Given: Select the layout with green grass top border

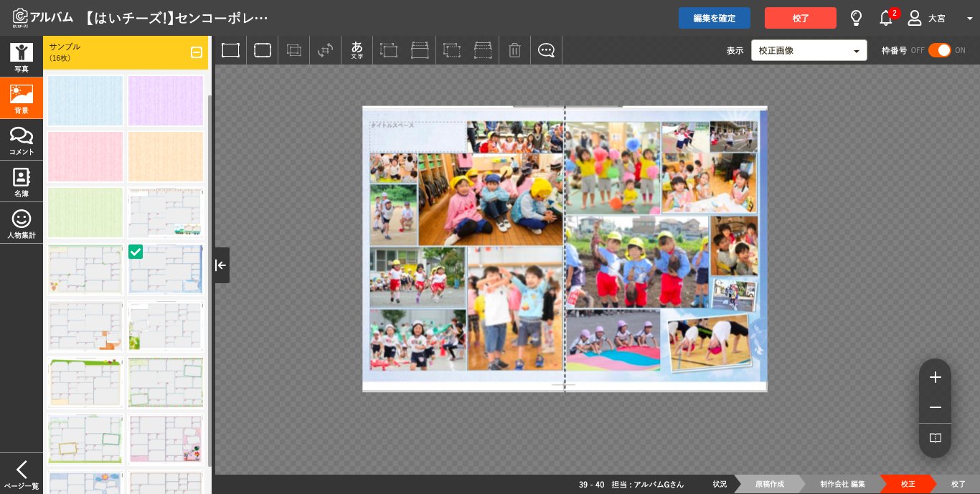Looking at the screenshot, I should click(x=85, y=382).
